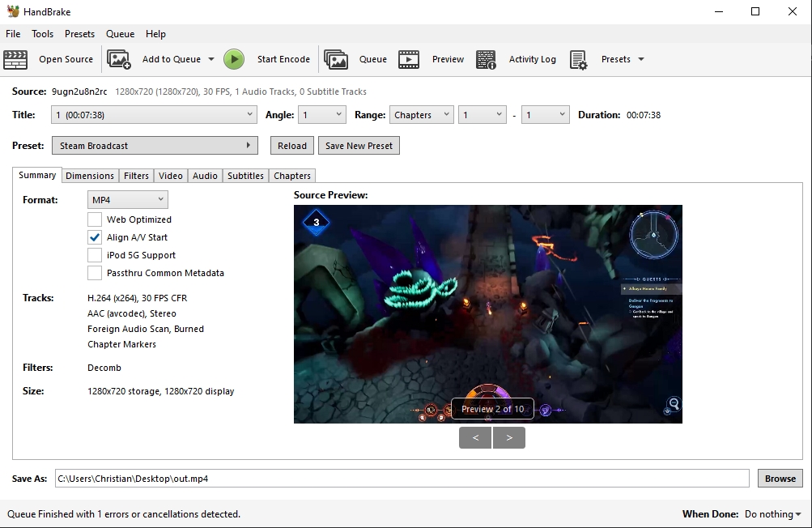This screenshot has height=528, width=812.
Task: Show the previous preview image with < button
Action: click(475, 438)
